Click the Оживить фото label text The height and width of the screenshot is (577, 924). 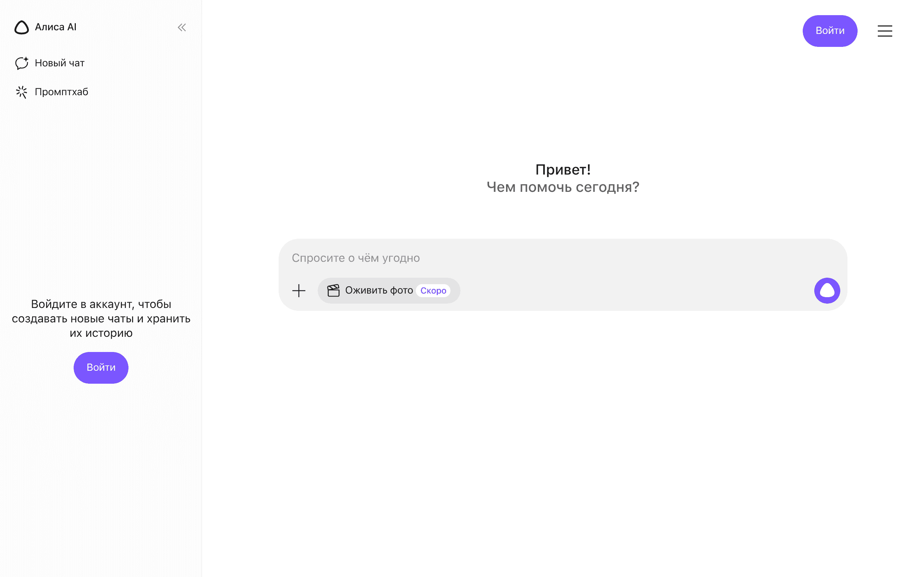[379, 291]
